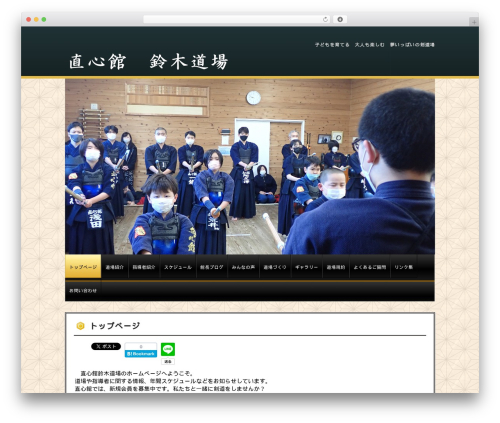Click the browser reload icon

point(325,19)
